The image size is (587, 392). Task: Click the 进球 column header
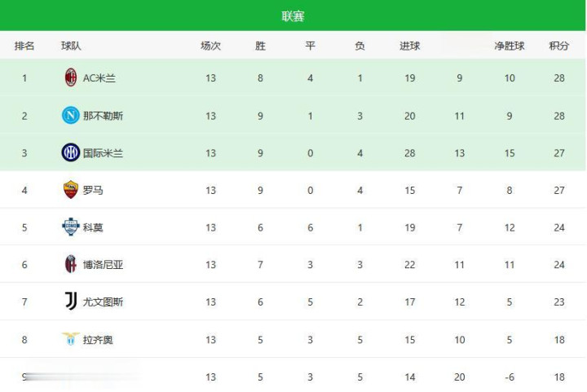(x=409, y=46)
